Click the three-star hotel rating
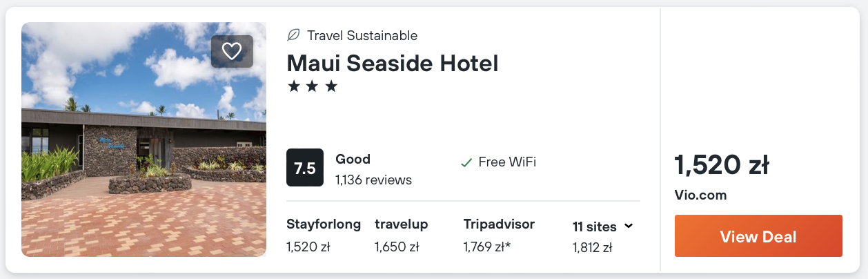 (313, 87)
